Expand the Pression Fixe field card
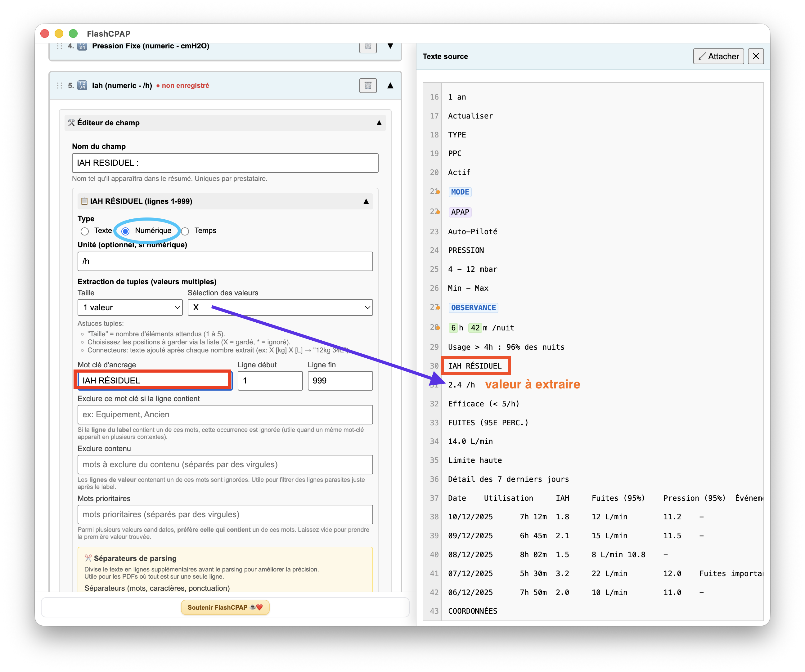Screen dimensions: 805x672 click(390, 46)
